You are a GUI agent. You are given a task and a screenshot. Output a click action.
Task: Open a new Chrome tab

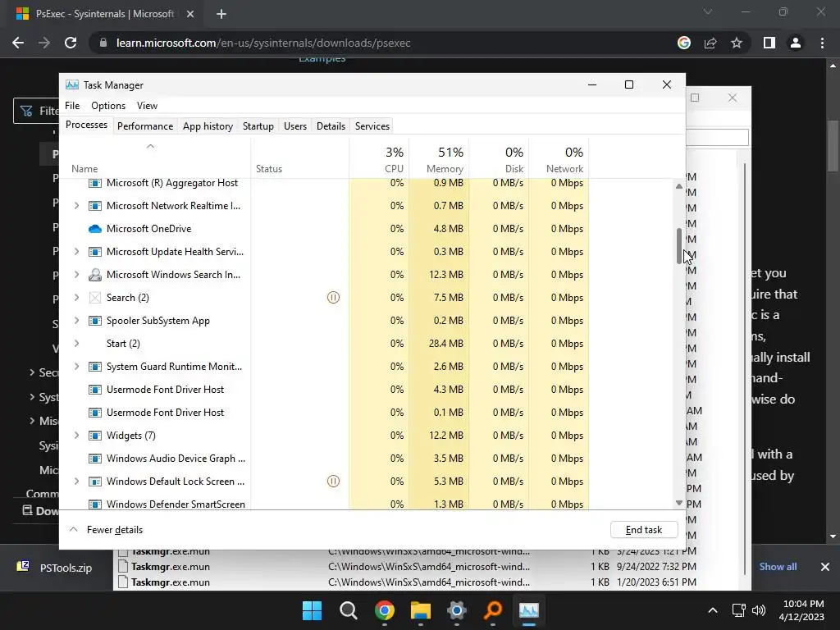(221, 14)
